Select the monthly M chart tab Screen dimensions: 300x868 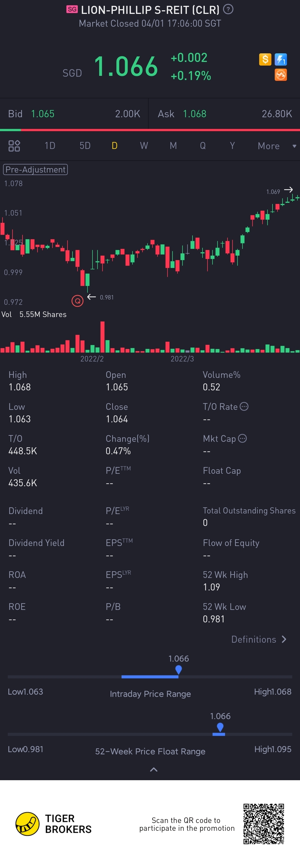coord(173,146)
